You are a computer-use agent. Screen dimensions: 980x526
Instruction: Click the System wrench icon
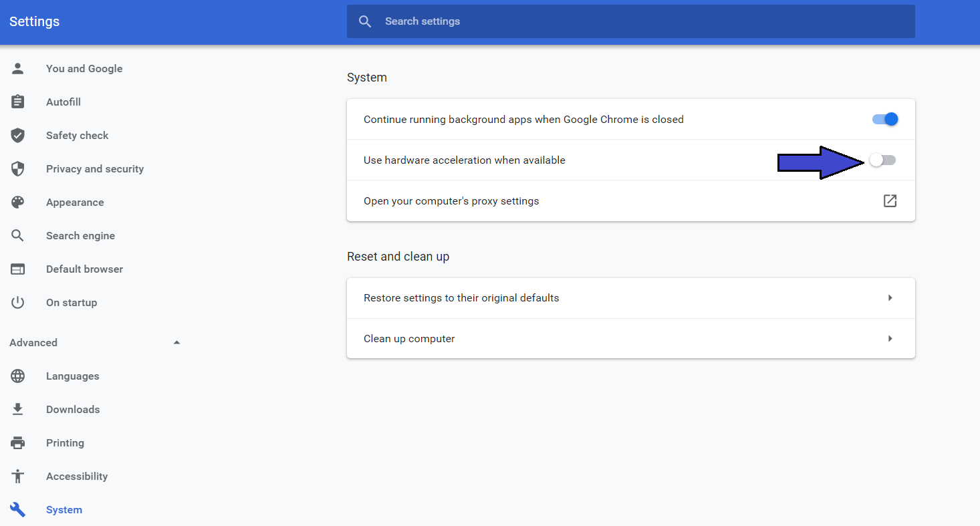17,509
